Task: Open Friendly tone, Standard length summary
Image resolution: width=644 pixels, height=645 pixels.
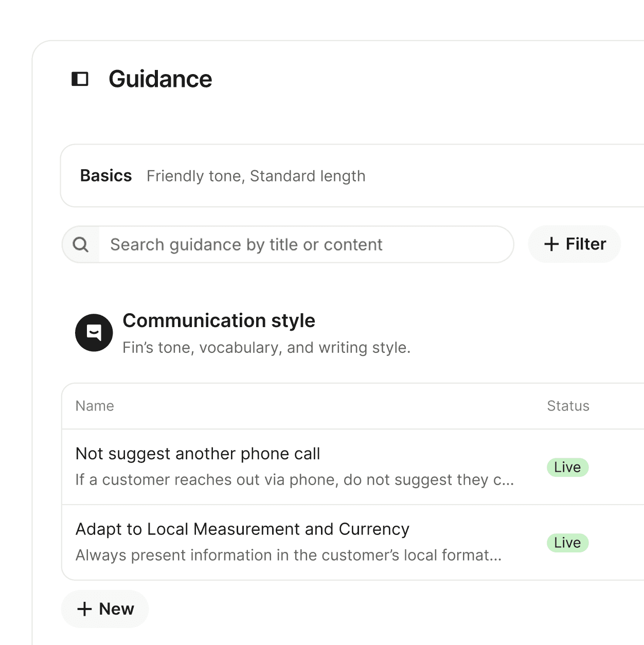Action: point(256,176)
